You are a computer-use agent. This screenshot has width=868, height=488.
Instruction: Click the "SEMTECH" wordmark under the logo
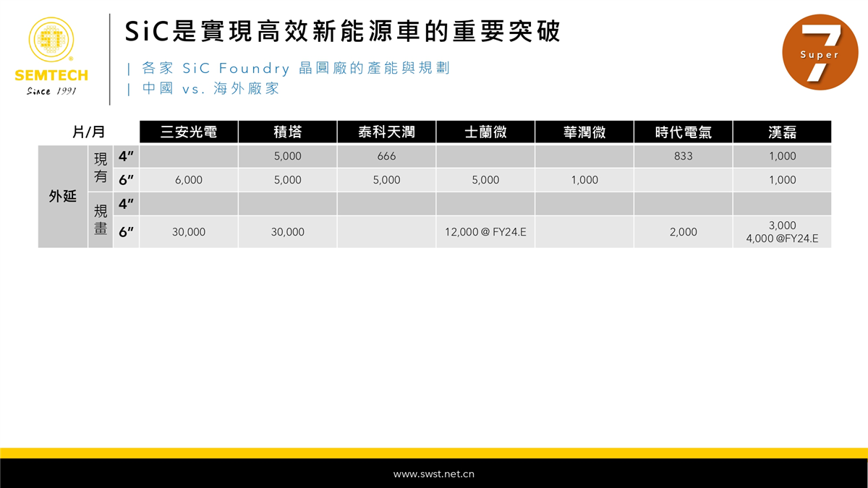coord(51,75)
